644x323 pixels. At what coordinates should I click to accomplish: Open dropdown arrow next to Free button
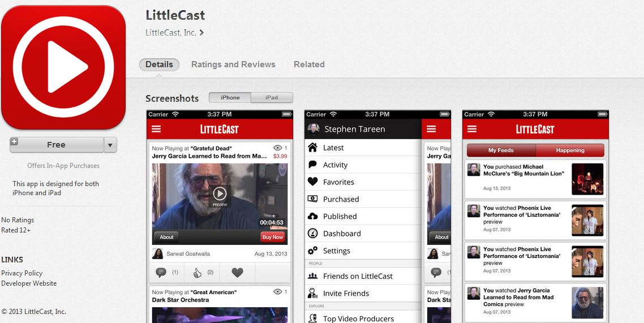point(110,145)
